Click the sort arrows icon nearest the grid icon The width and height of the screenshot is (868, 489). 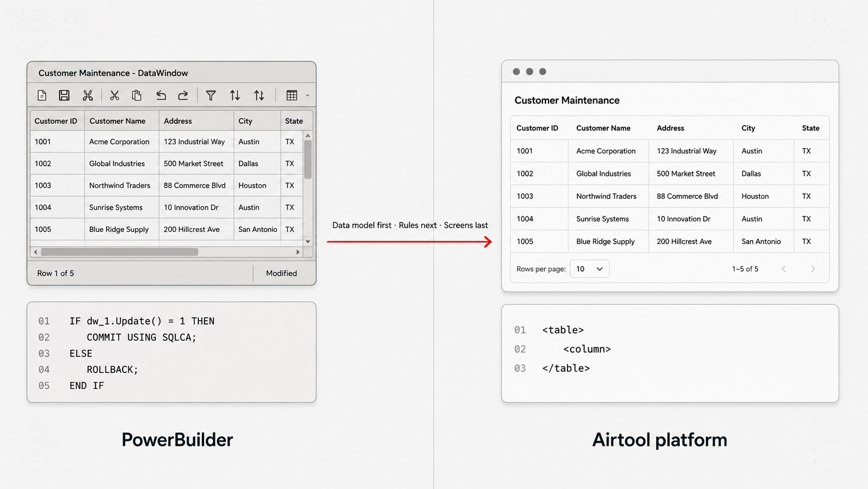click(259, 95)
